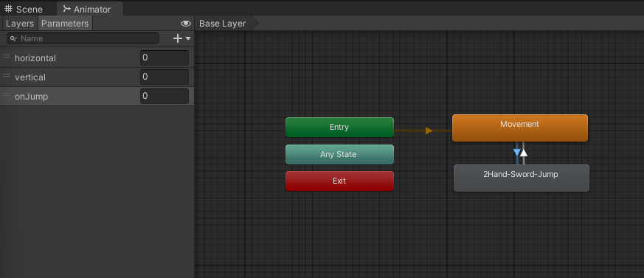
Task: Select the green Entry node
Action: pyautogui.click(x=339, y=128)
